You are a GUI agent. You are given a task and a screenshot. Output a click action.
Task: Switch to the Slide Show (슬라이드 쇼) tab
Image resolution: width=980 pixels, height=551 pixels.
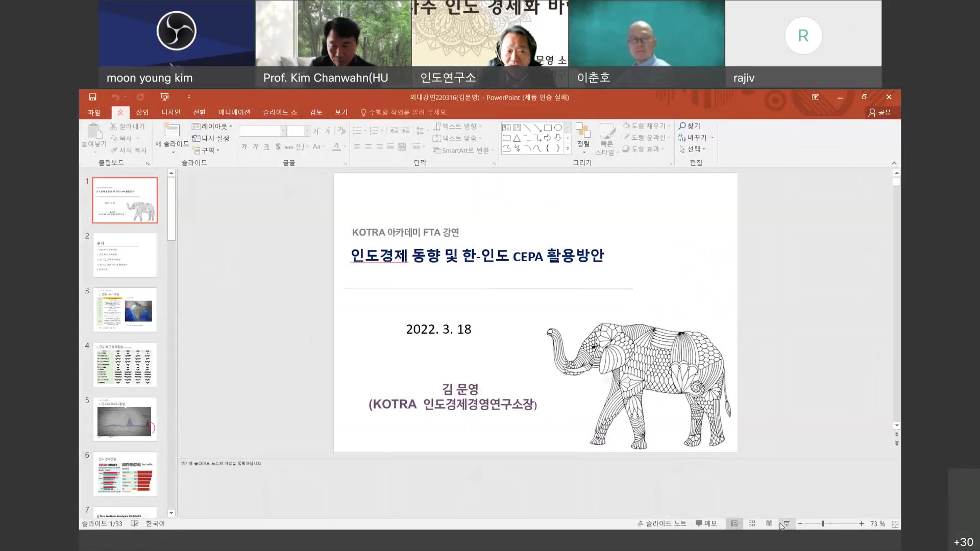pos(280,112)
